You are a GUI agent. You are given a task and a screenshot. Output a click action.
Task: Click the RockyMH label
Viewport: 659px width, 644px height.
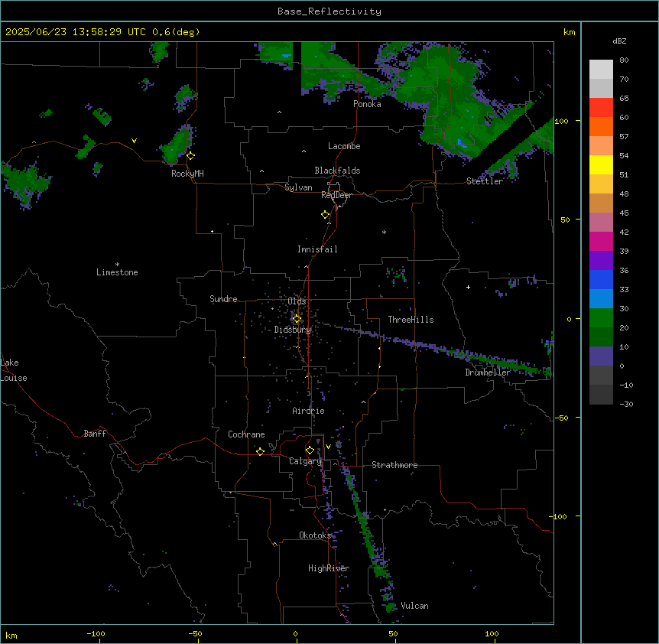click(187, 174)
